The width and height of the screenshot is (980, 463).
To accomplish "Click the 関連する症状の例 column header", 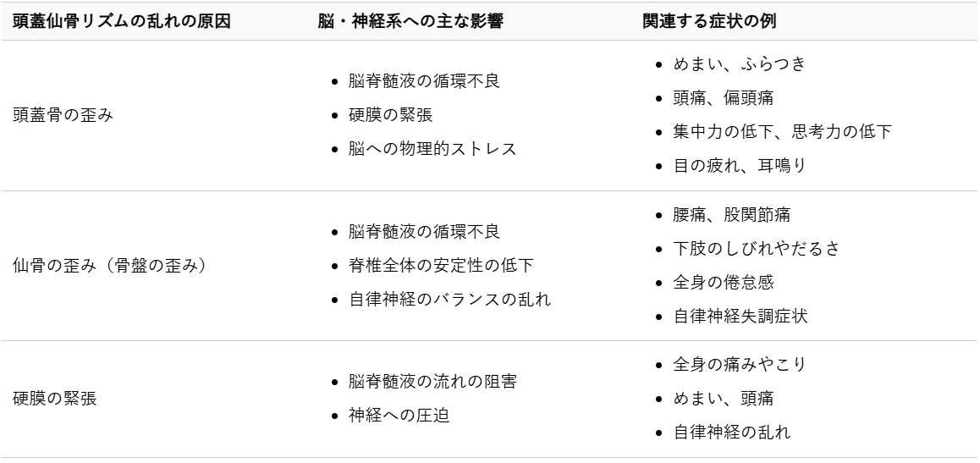I will coord(710,21).
